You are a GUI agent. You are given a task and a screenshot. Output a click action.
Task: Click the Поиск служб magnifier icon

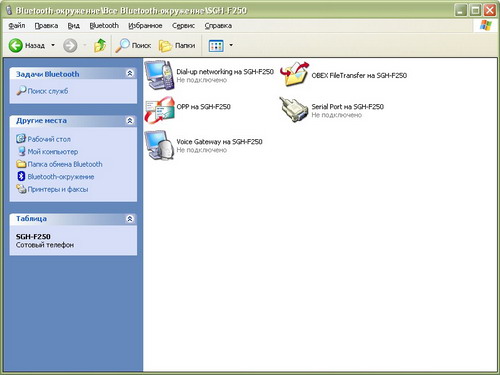pyautogui.click(x=21, y=90)
